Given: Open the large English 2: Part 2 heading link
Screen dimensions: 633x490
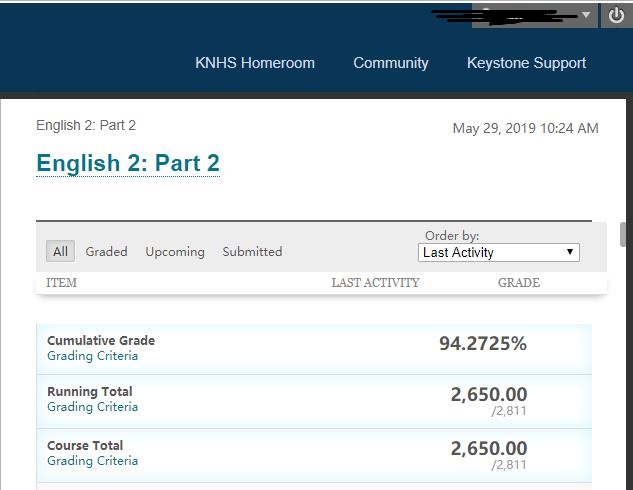Looking at the screenshot, I should pyautogui.click(x=128, y=163).
